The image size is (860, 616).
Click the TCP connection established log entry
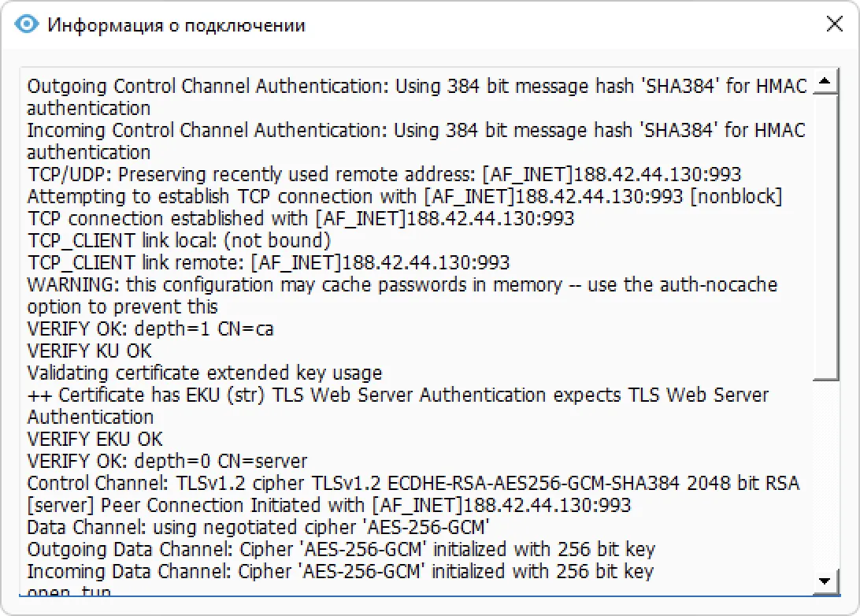[299, 218]
